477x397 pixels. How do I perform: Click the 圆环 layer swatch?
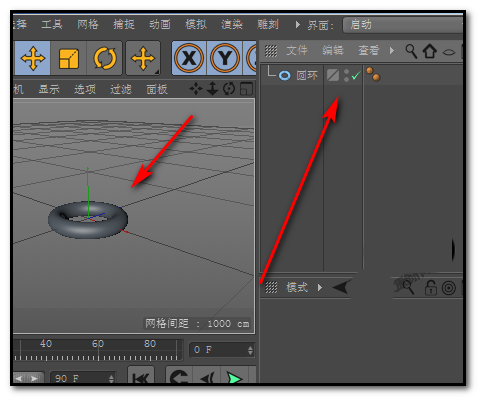click(x=333, y=75)
